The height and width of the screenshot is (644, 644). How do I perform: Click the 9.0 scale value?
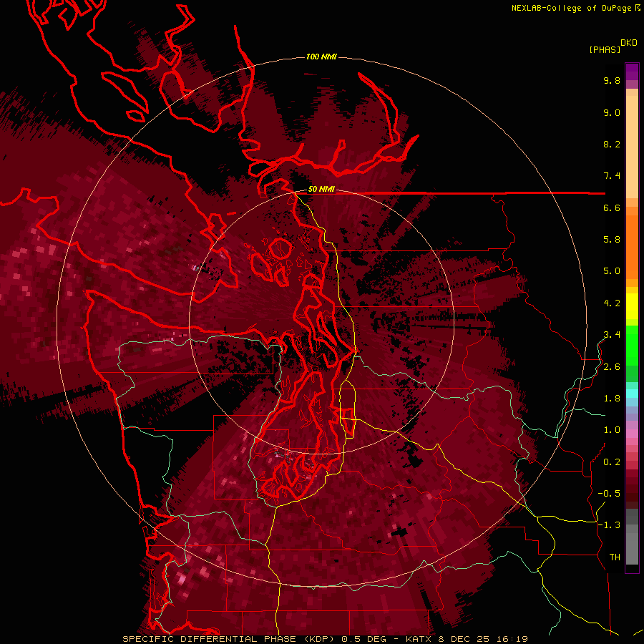point(612,112)
